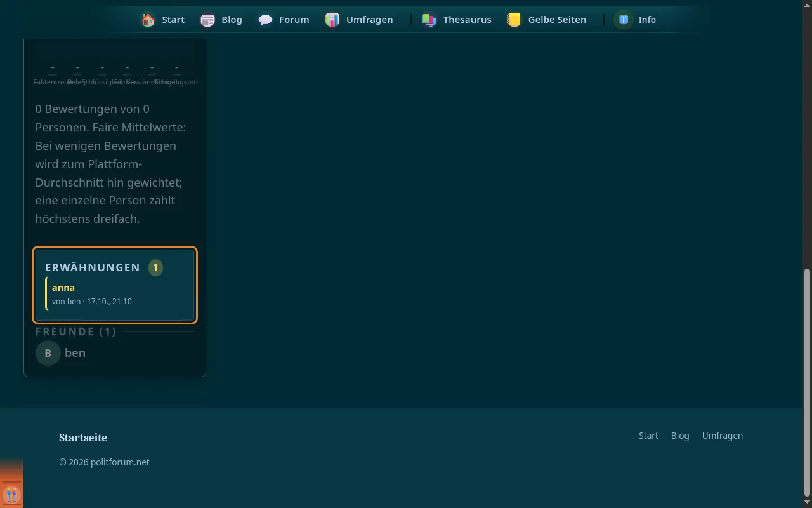Go to Startseite in the footer
The height and width of the screenshot is (508, 812).
[x=83, y=438]
